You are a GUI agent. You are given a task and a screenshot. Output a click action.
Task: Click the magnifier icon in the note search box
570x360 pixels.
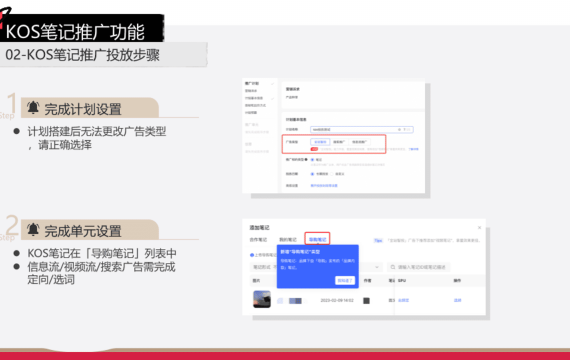point(393,267)
